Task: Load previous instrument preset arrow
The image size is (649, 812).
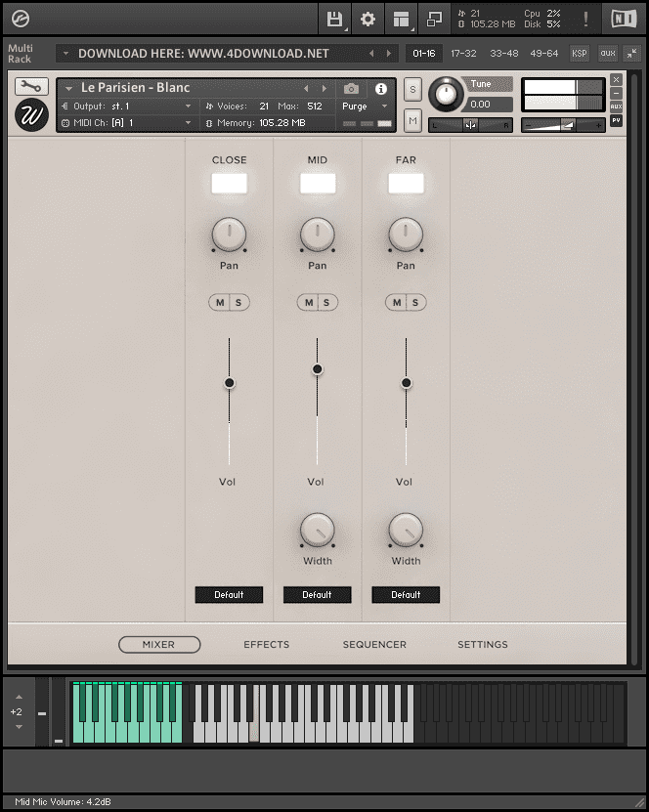Action: click(306, 88)
